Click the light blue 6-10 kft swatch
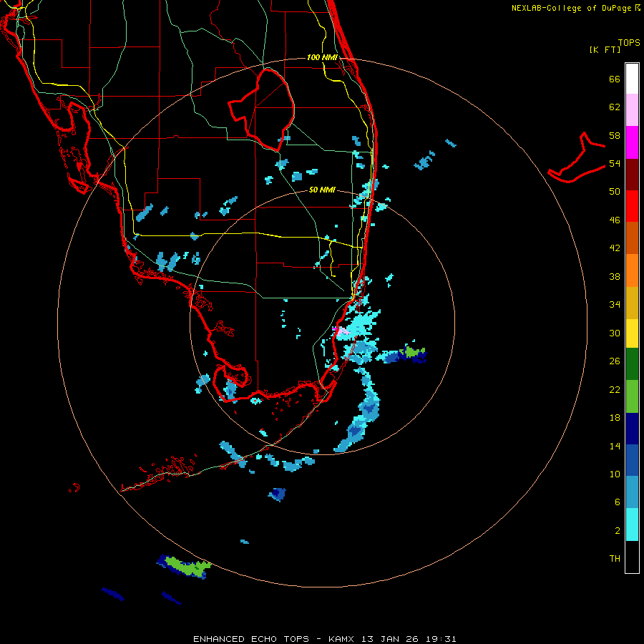 632,492
